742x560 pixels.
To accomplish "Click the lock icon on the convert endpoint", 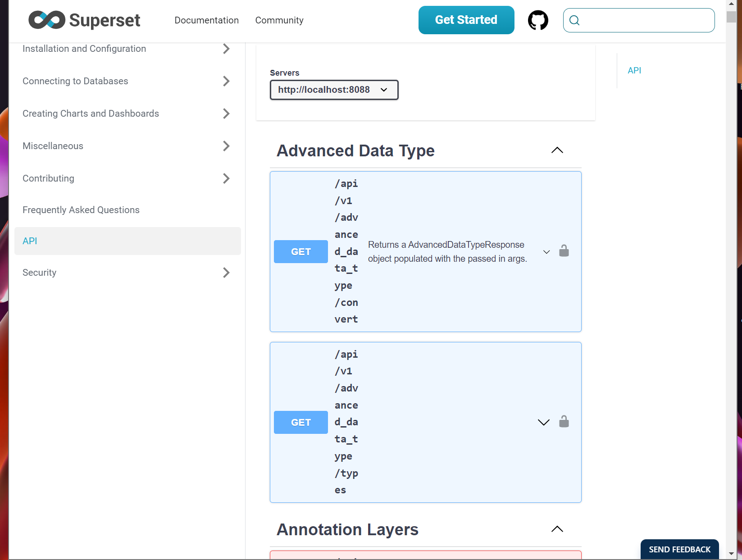I will click(x=564, y=251).
